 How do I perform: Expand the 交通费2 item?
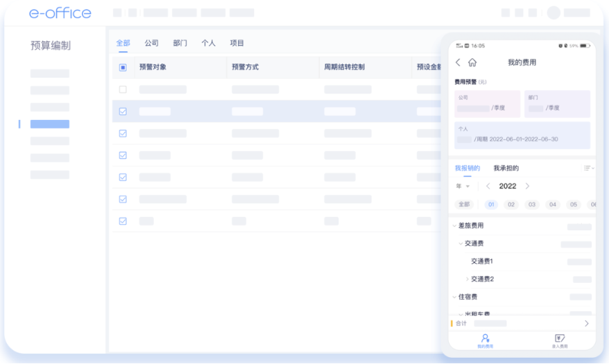click(467, 279)
